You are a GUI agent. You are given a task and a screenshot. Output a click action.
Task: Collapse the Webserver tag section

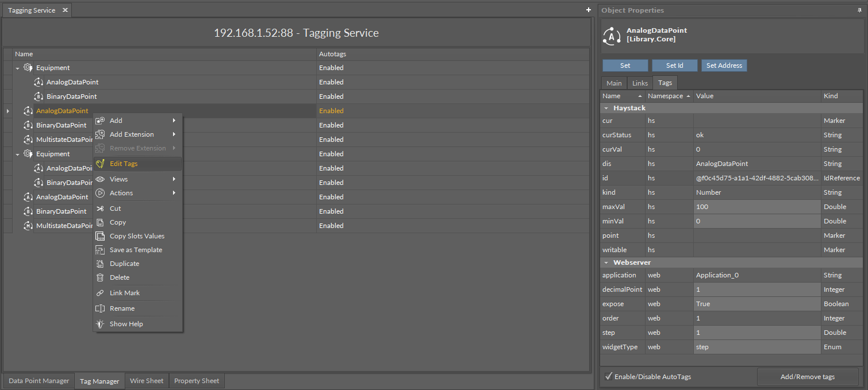click(606, 262)
